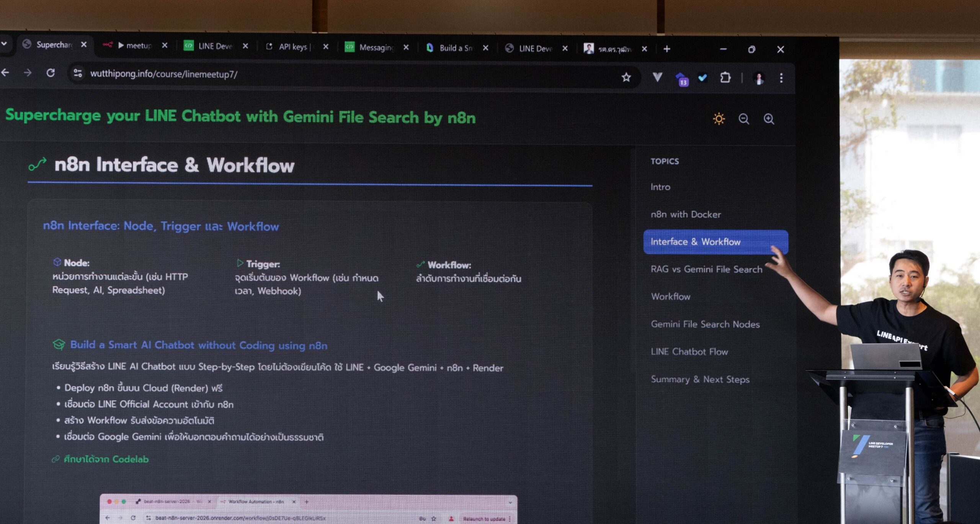The width and height of the screenshot is (980, 524).
Task: Open the Chrome three-dot menu
Action: point(781,78)
